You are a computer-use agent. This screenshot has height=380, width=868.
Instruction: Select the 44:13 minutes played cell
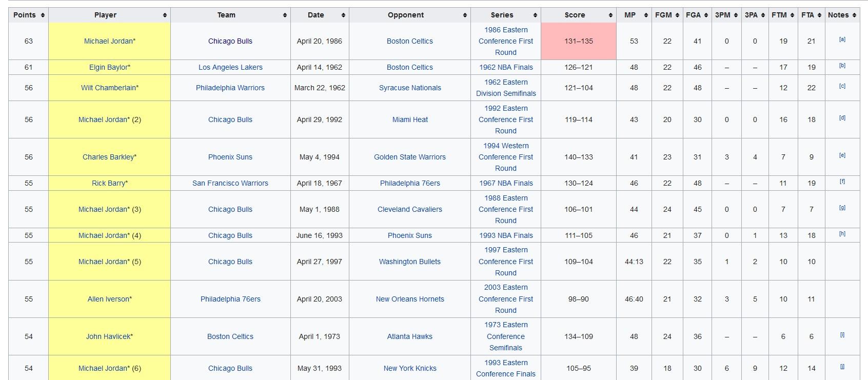point(634,262)
